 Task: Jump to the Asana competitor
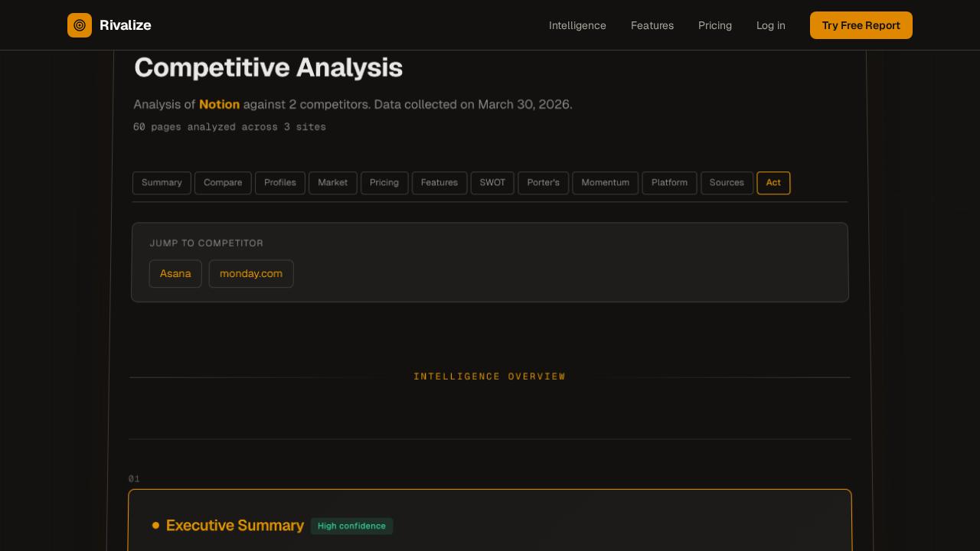pyautogui.click(x=175, y=274)
